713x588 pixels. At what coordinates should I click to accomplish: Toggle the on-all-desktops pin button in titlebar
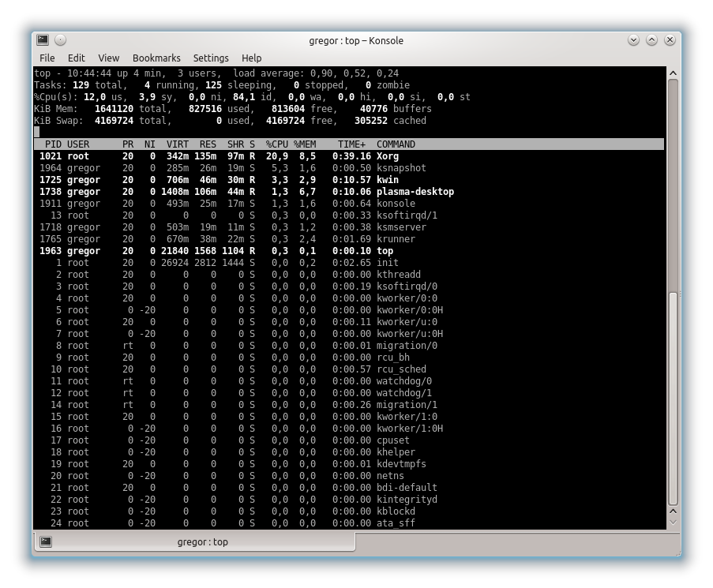[61, 40]
